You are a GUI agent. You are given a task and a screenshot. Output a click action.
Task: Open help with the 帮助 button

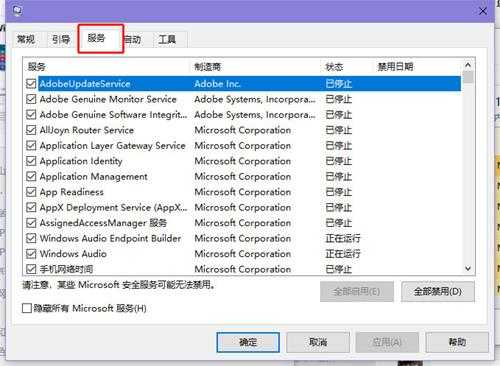coord(457,342)
